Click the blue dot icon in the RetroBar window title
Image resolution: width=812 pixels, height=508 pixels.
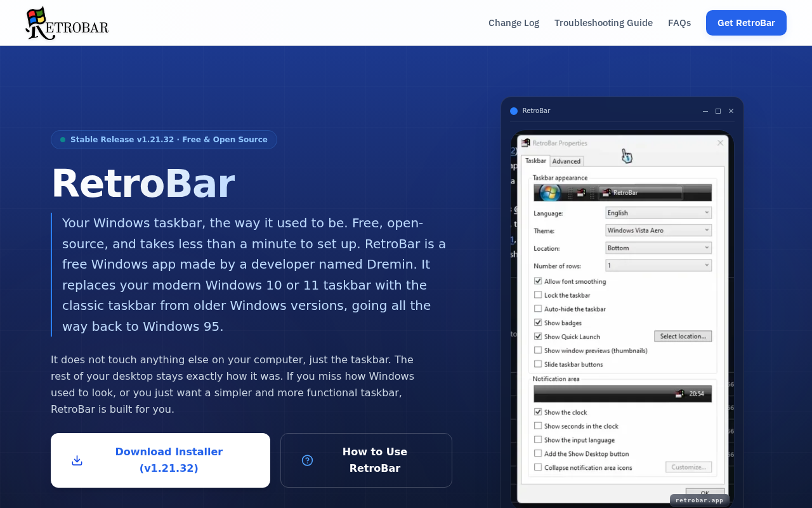click(514, 111)
